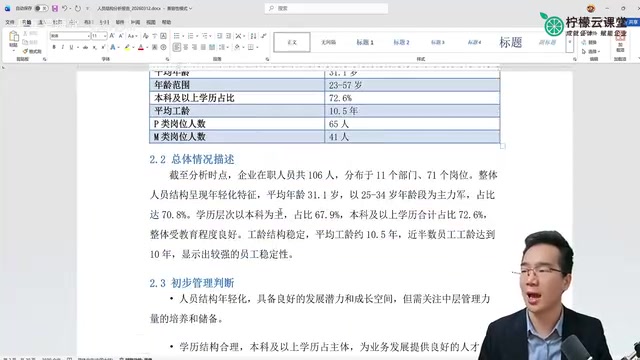Click the Paste clipboard icon

click(x=14, y=36)
